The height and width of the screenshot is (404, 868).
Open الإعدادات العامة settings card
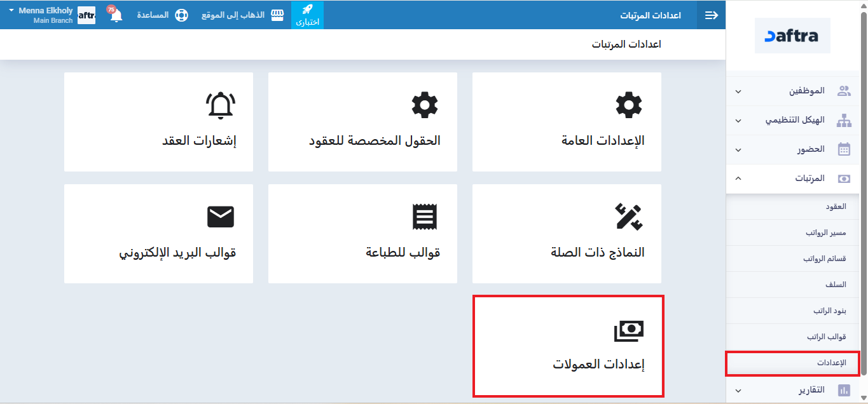[x=567, y=122]
